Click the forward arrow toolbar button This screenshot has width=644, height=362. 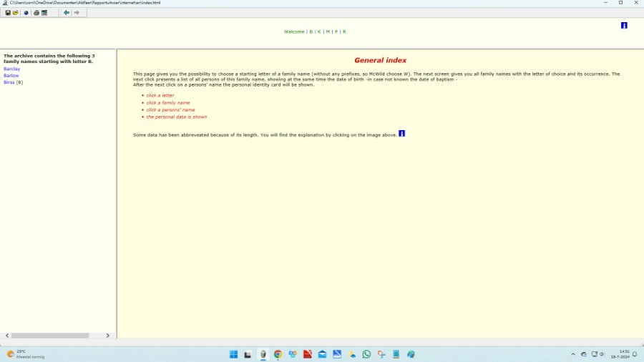pos(77,13)
